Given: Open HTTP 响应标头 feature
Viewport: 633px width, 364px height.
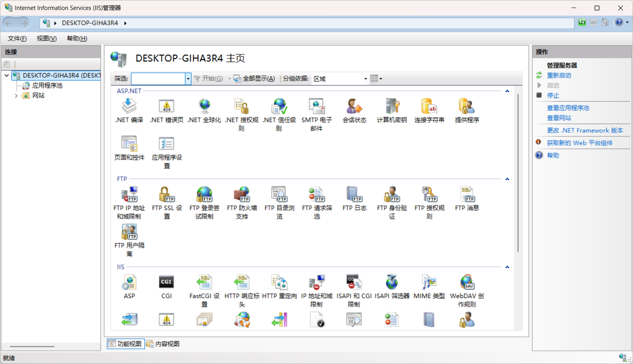Looking at the screenshot, I should tap(242, 291).
